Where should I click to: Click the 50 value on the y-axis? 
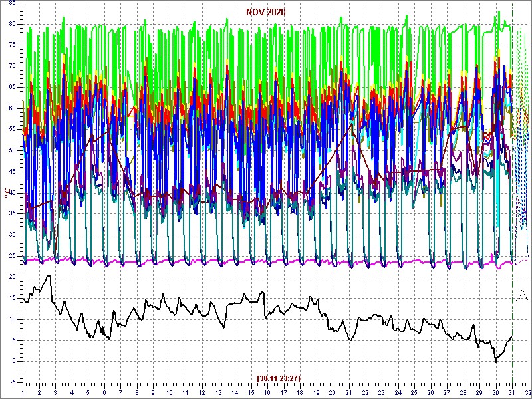[x=11, y=150]
